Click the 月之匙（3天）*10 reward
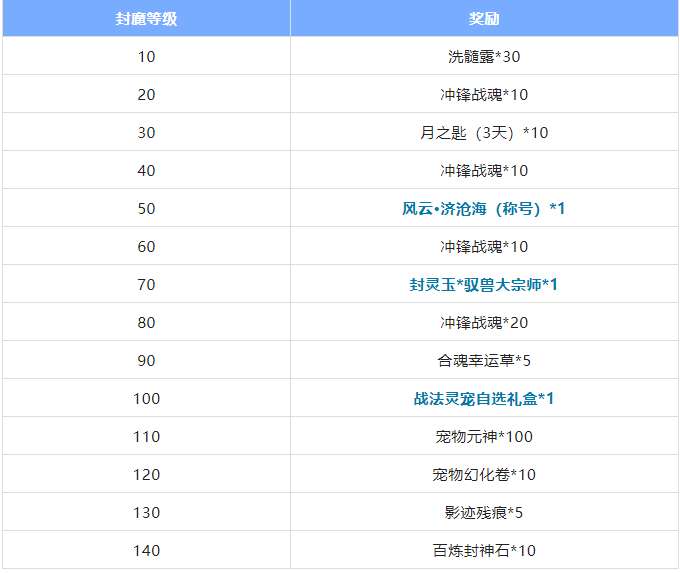The width and height of the screenshot is (680, 573). pyautogui.click(x=484, y=132)
